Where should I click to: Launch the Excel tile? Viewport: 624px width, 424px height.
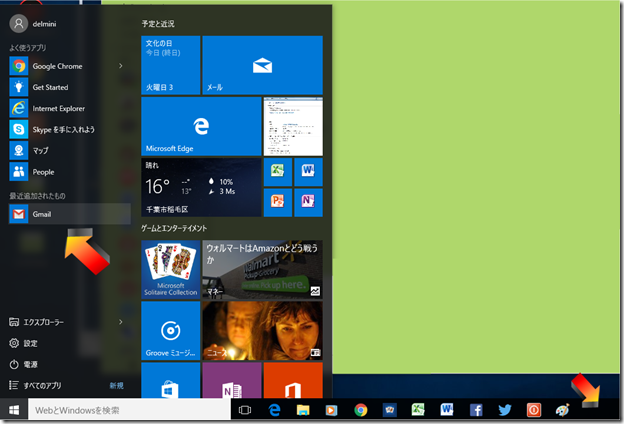pos(278,172)
